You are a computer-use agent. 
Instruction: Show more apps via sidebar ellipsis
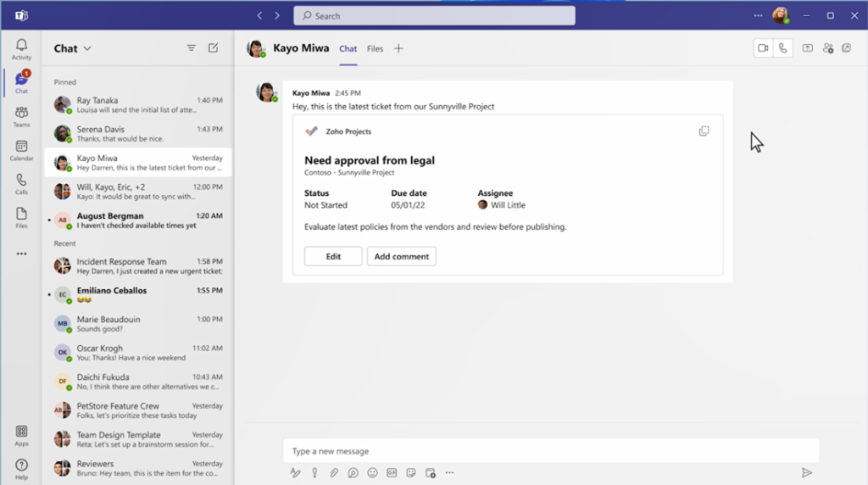(x=21, y=254)
